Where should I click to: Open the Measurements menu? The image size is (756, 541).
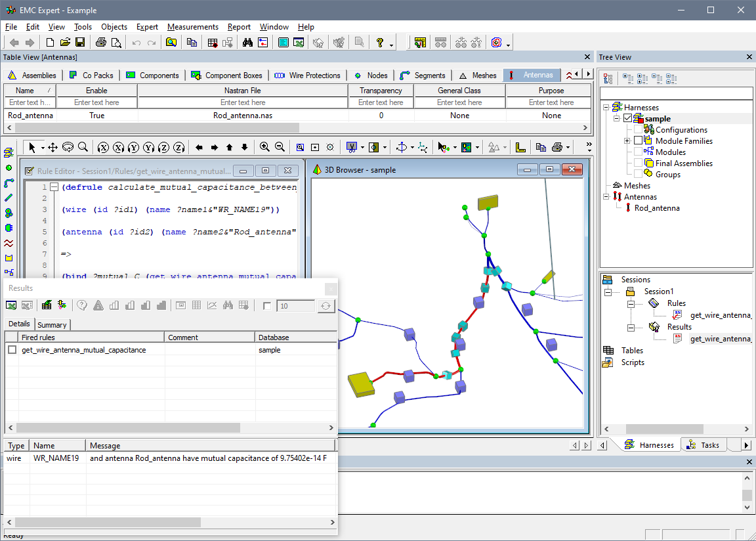(192, 27)
